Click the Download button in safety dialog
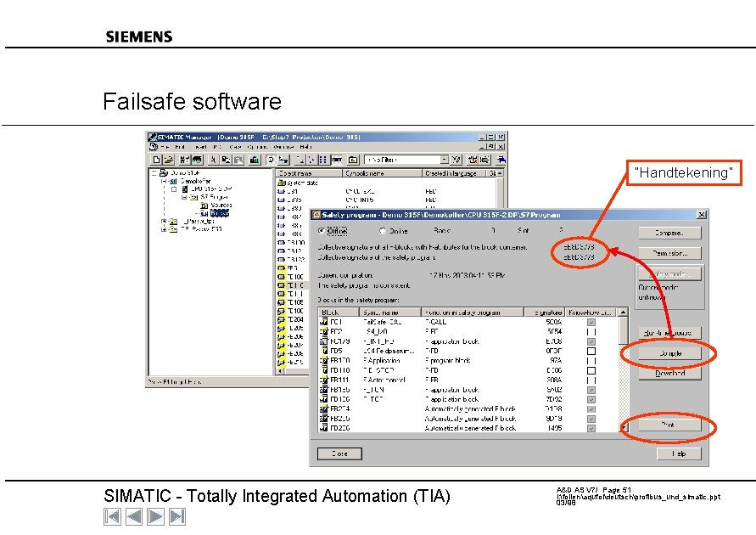Screen dimensions: 756x535 [x=669, y=374]
